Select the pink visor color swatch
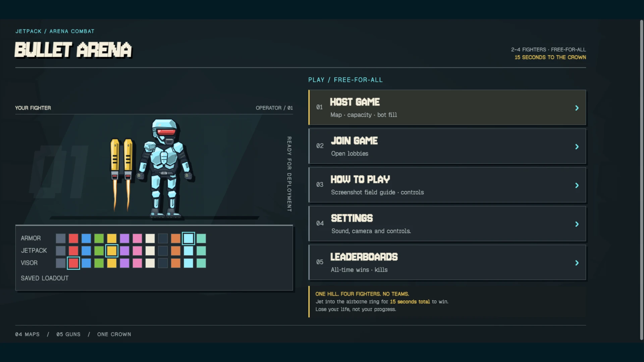The image size is (644, 362). pos(137,263)
